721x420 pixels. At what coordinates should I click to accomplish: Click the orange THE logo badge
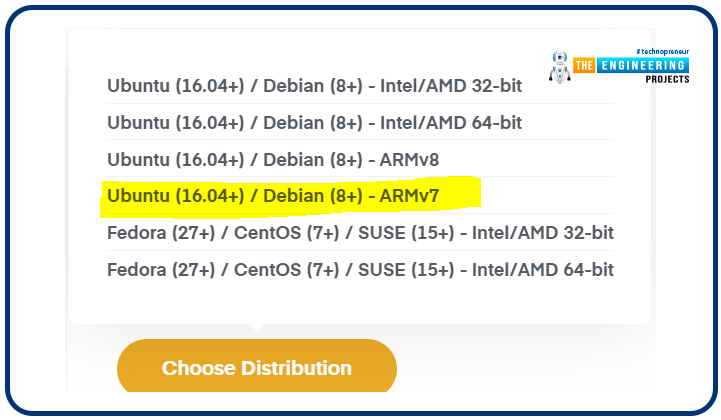[x=584, y=65]
